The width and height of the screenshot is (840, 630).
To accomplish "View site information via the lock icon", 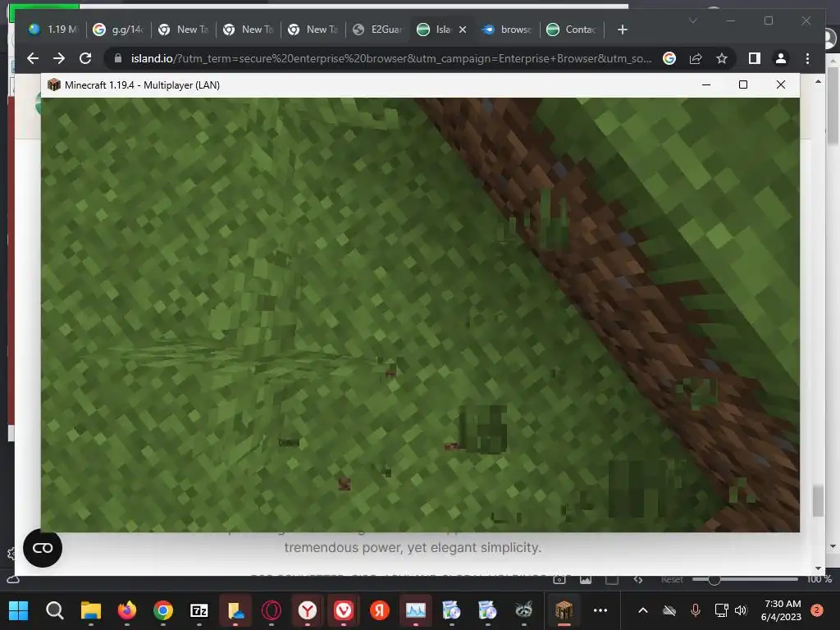I will coord(118,58).
